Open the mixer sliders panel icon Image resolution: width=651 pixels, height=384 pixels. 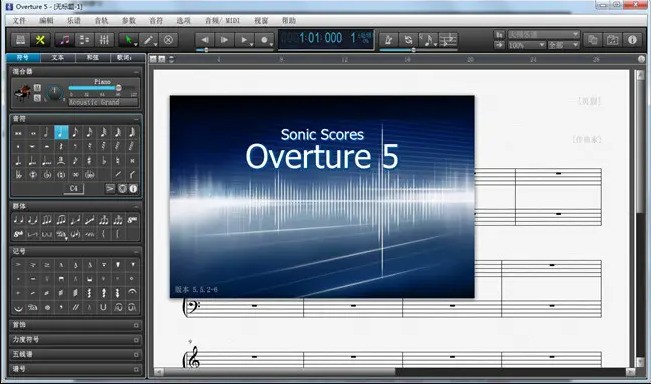104,40
